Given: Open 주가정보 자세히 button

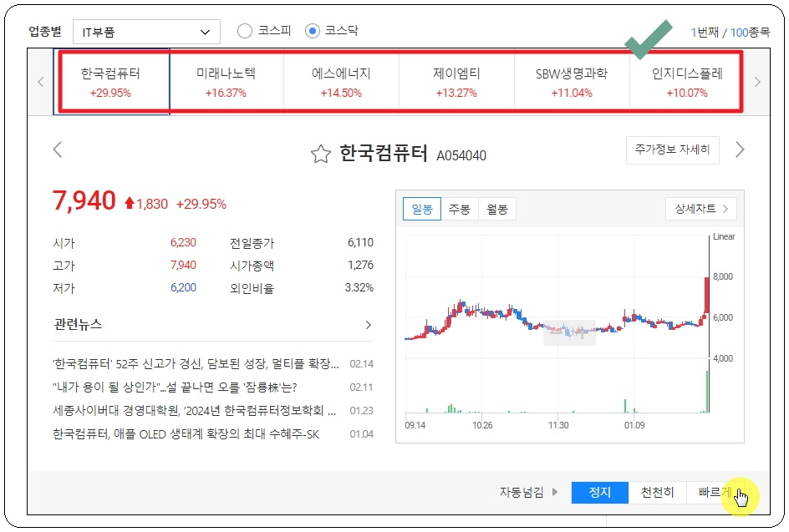Looking at the screenshot, I should tap(672, 149).
